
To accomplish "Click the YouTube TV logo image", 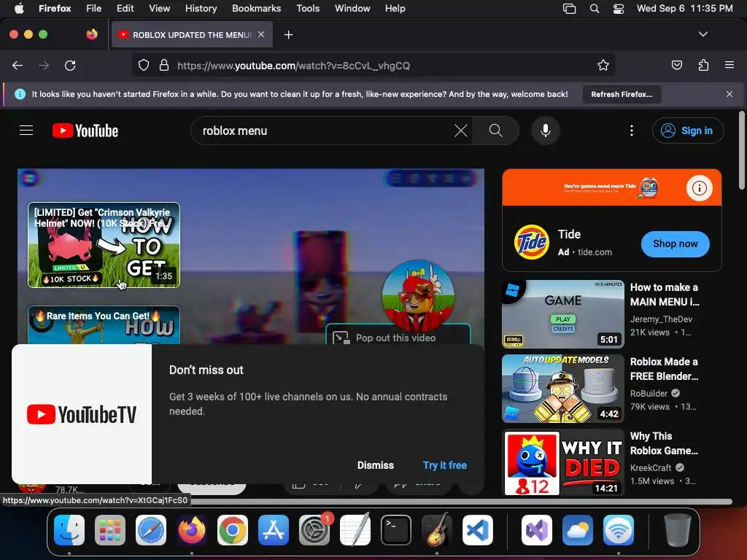I will pyautogui.click(x=82, y=414).
